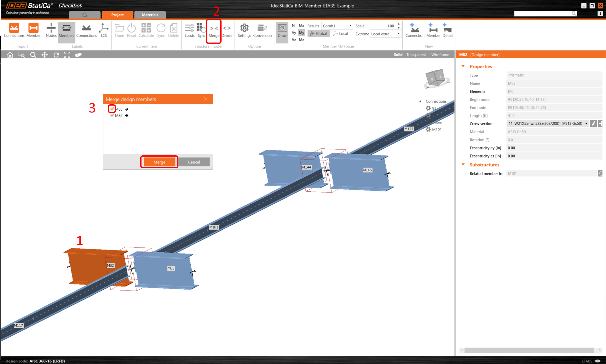Viewport: 606px width, 364px height.
Task: Check the M82 checkbox in Merge dialog
Action: pyautogui.click(x=112, y=115)
